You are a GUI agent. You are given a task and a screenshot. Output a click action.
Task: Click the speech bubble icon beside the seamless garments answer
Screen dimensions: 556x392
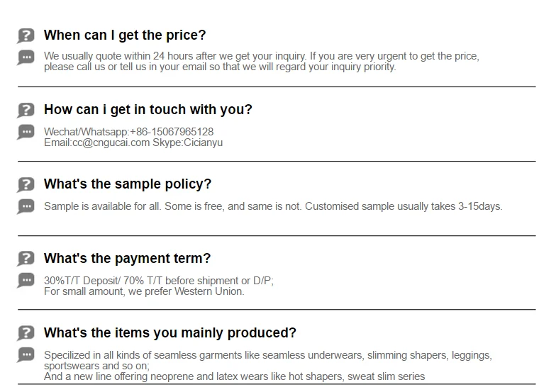coord(26,356)
